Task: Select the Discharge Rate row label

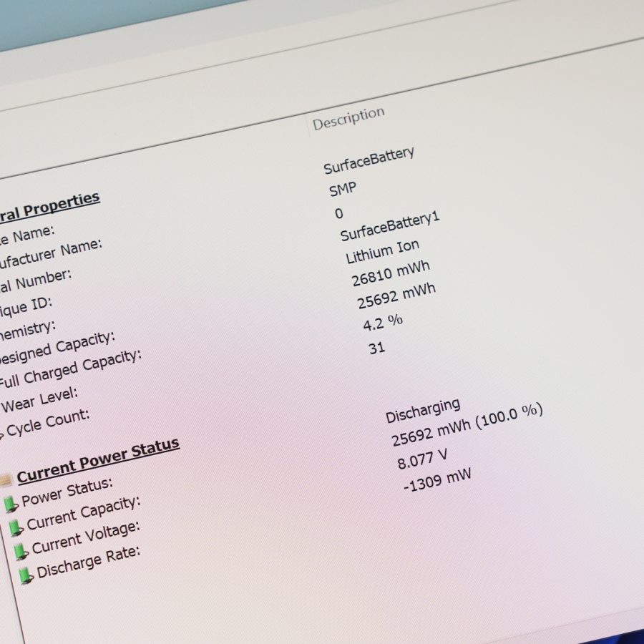Action: 89,562
